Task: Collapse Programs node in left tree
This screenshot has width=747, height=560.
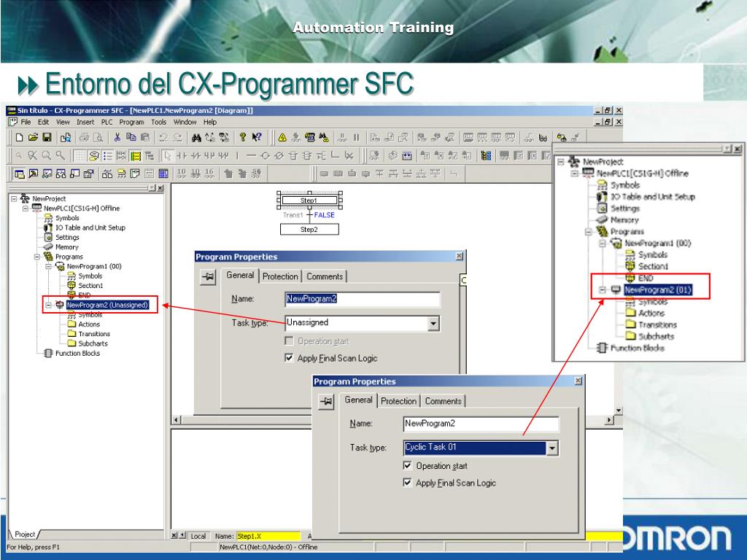Action: 37,257
